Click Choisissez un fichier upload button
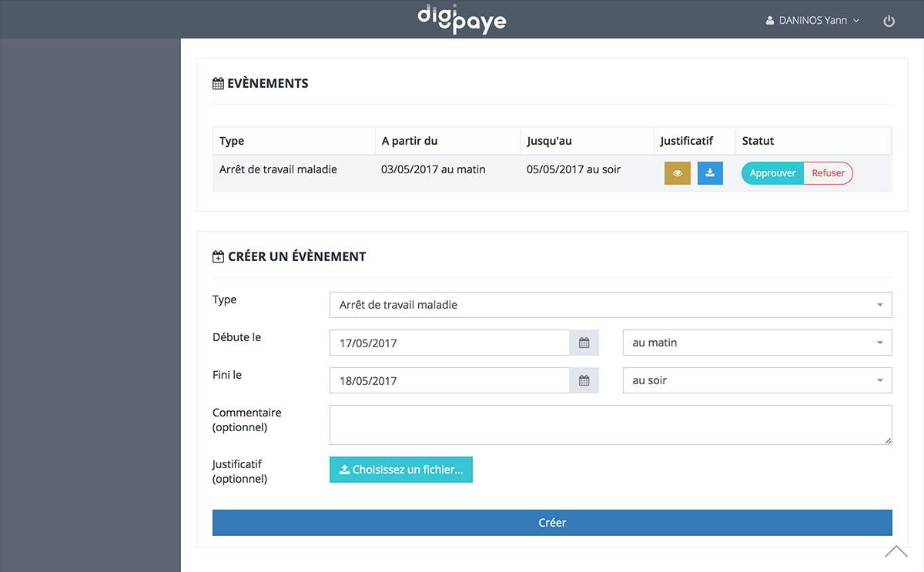Screen dimensions: 924x572 (401, 470)
